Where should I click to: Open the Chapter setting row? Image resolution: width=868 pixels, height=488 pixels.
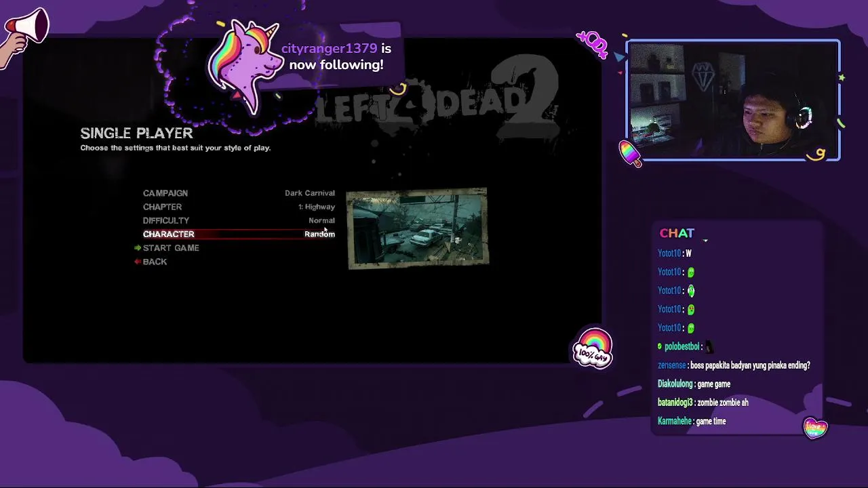[239, 207]
